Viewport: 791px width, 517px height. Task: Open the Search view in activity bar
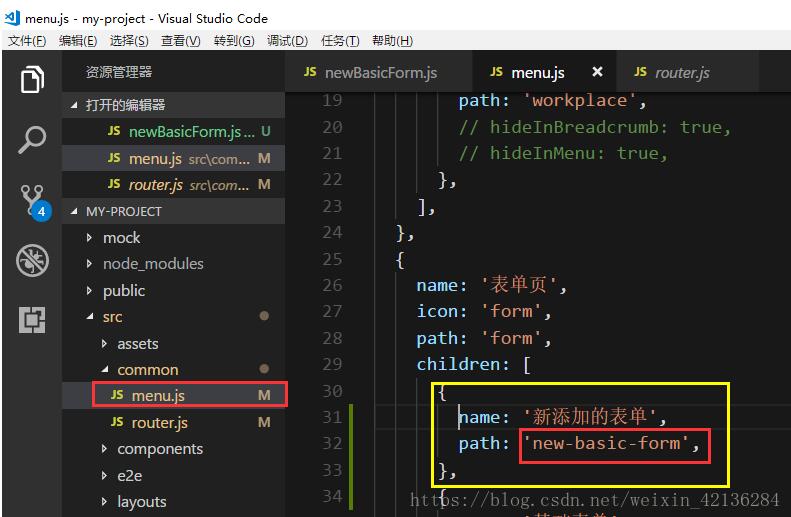(32, 140)
